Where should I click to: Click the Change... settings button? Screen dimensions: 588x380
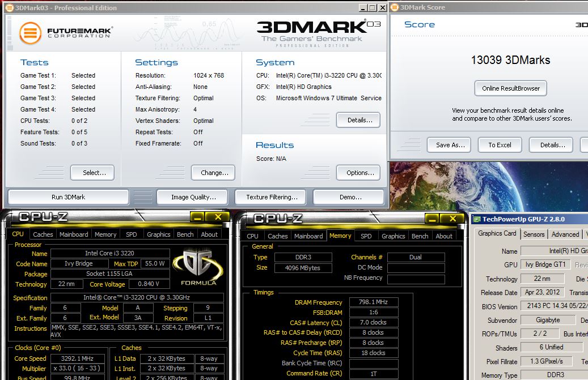pos(213,173)
